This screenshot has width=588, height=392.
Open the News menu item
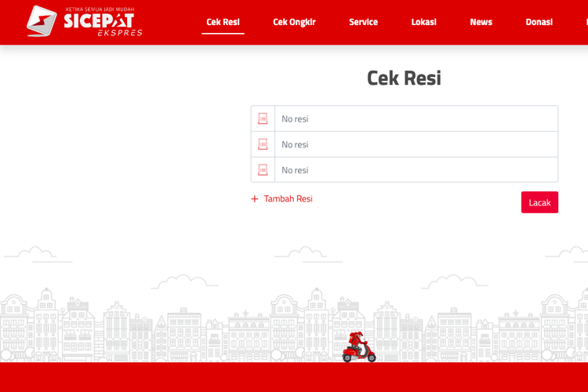point(481,22)
